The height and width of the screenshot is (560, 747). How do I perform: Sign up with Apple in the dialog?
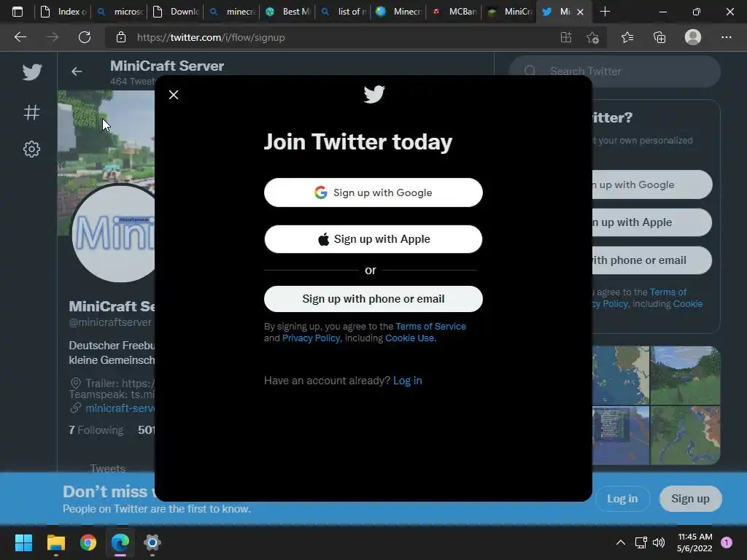[x=373, y=239]
